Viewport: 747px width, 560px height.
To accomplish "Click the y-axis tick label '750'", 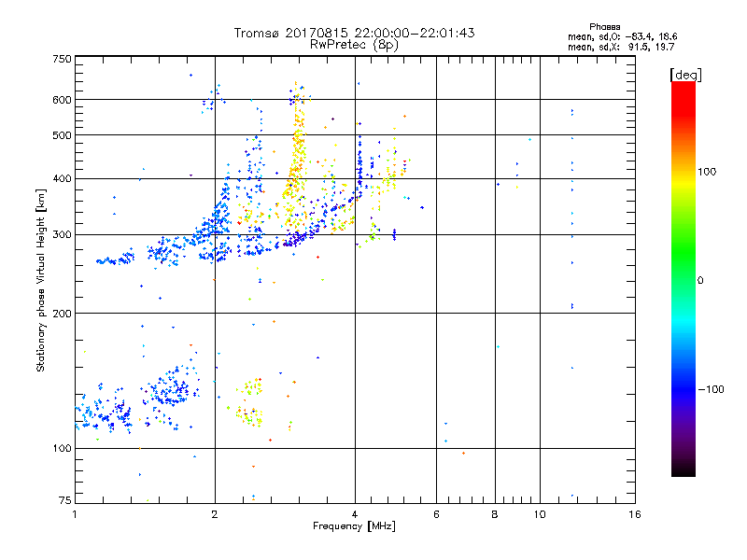I will tap(63, 59).
